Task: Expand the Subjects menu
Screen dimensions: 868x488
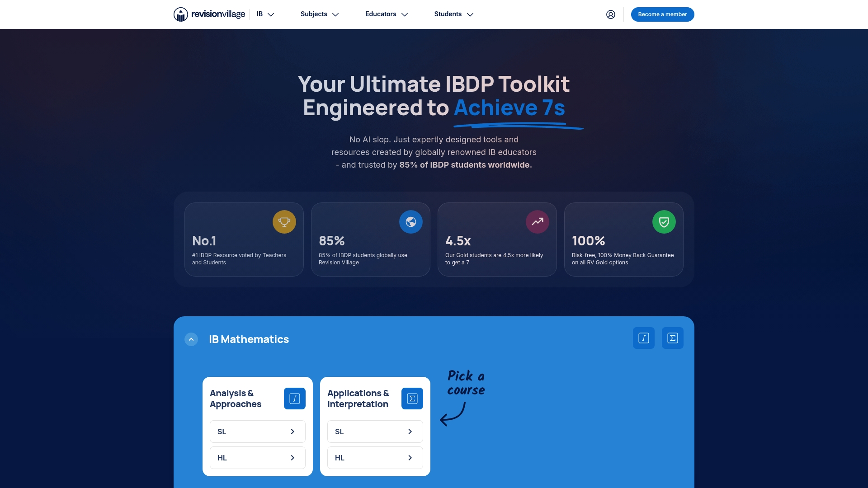Action: (x=320, y=14)
